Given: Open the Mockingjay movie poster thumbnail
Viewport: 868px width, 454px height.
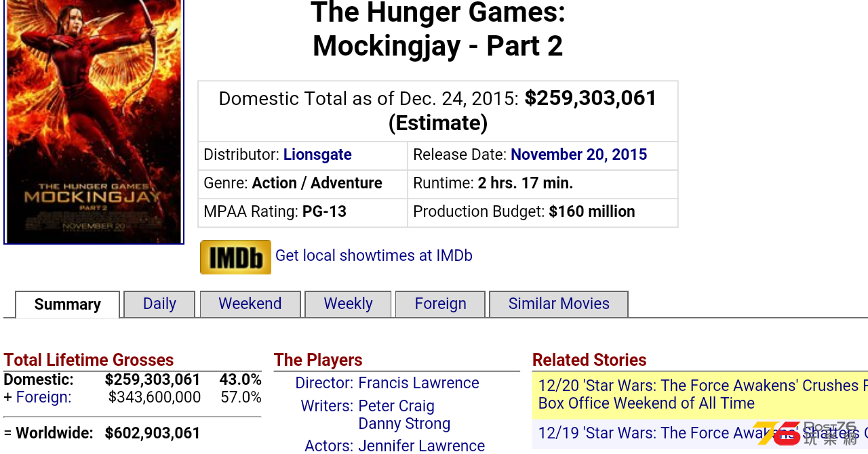Looking at the screenshot, I should pos(94,121).
